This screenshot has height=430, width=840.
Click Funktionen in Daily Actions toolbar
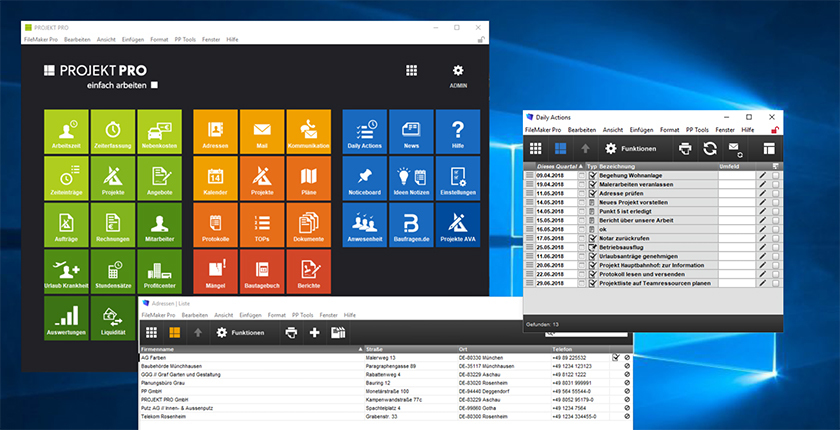point(630,149)
